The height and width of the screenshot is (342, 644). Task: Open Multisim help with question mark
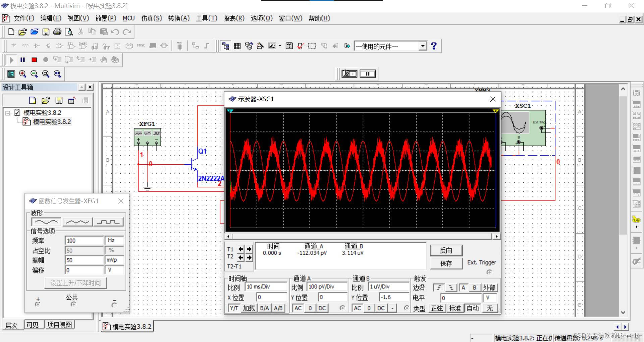pyautogui.click(x=434, y=46)
